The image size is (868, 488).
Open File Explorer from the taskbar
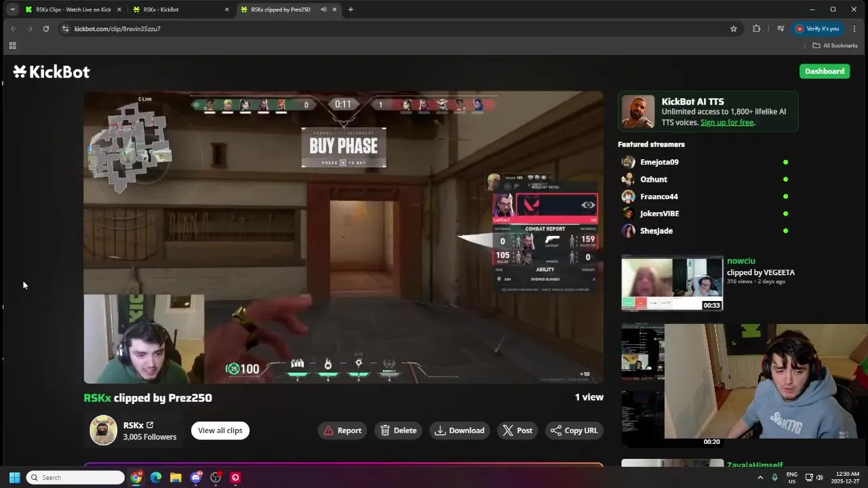(x=176, y=478)
